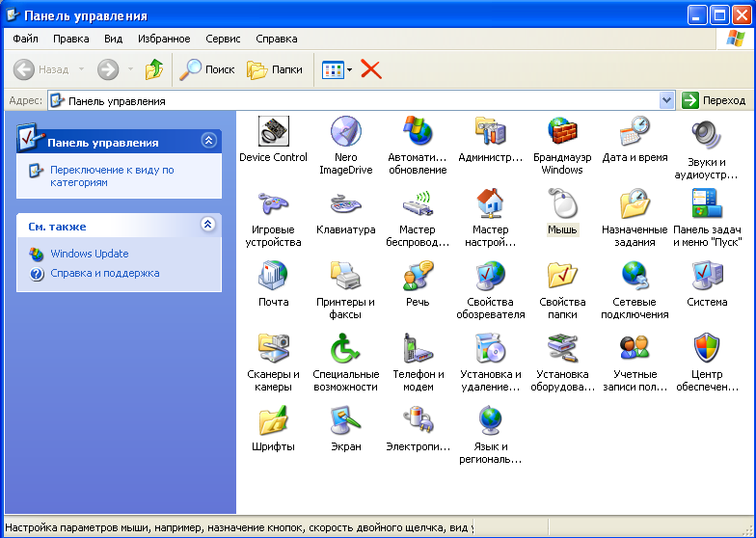Open the Центр обеспечения безопасности shield icon

pos(707,348)
